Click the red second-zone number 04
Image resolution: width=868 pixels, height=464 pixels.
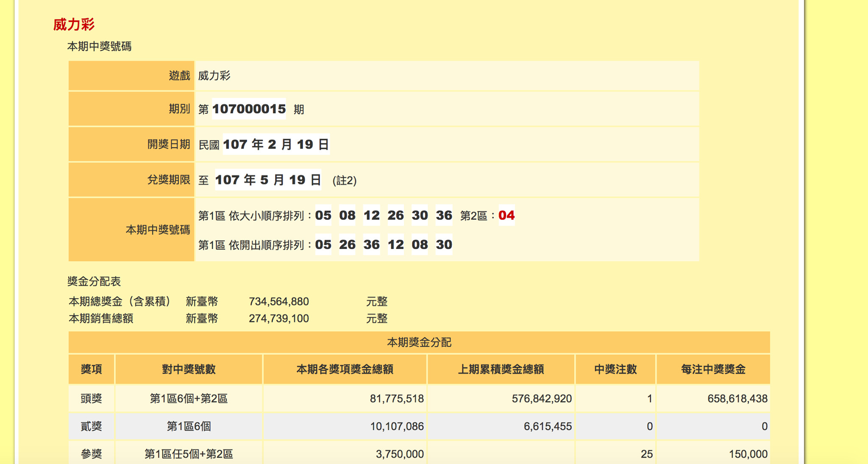coord(506,215)
